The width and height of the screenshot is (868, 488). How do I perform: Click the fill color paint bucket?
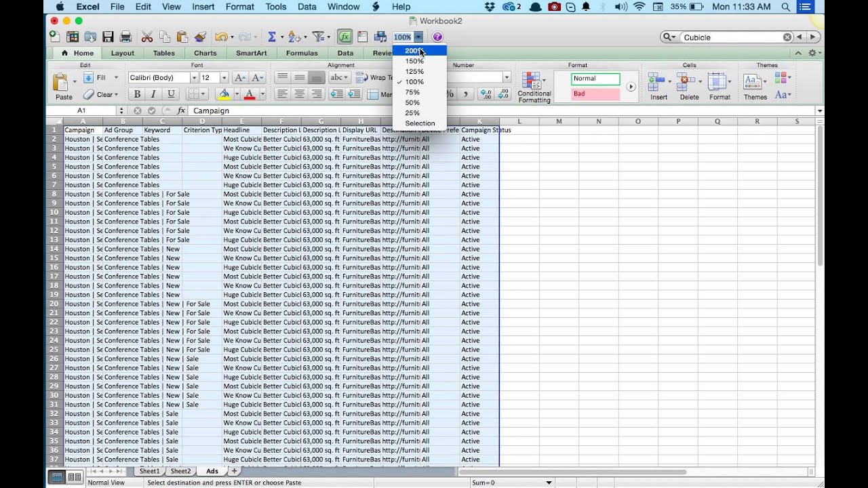(223, 94)
